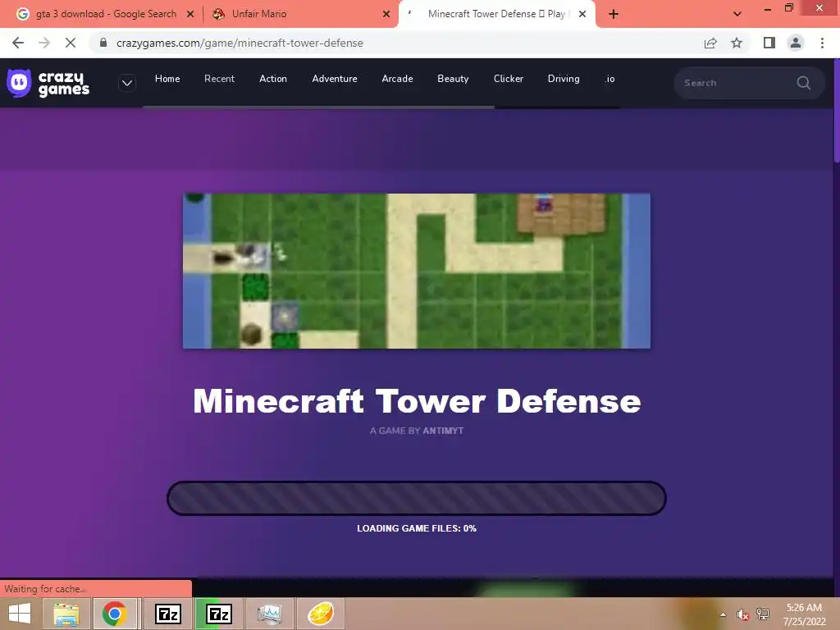Open the orange slice taskbar app
840x630 pixels.
pos(321,614)
